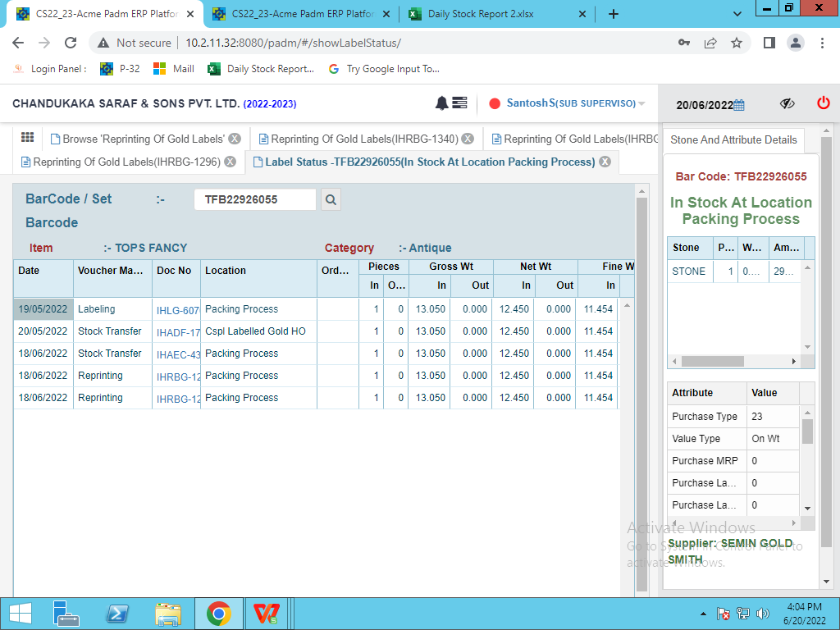Click the Doc No column header
The image size is (840, 630).
tap(176, 278)
